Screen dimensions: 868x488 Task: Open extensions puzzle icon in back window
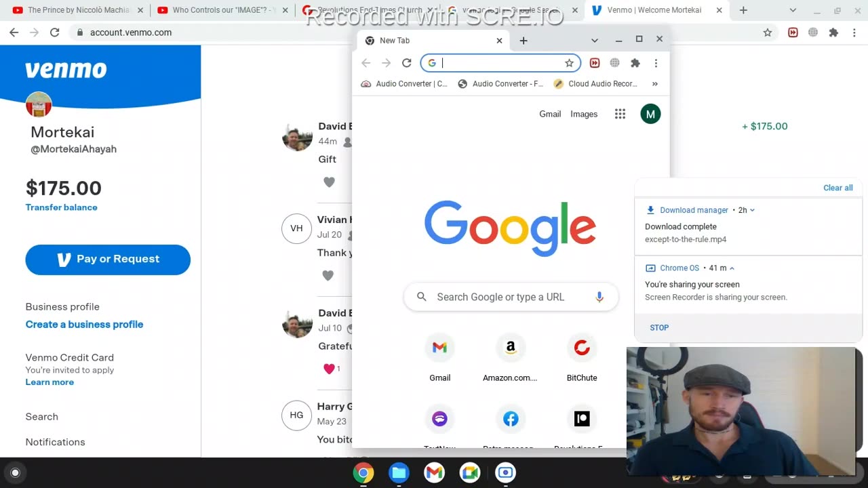click(x=833, y=33)
